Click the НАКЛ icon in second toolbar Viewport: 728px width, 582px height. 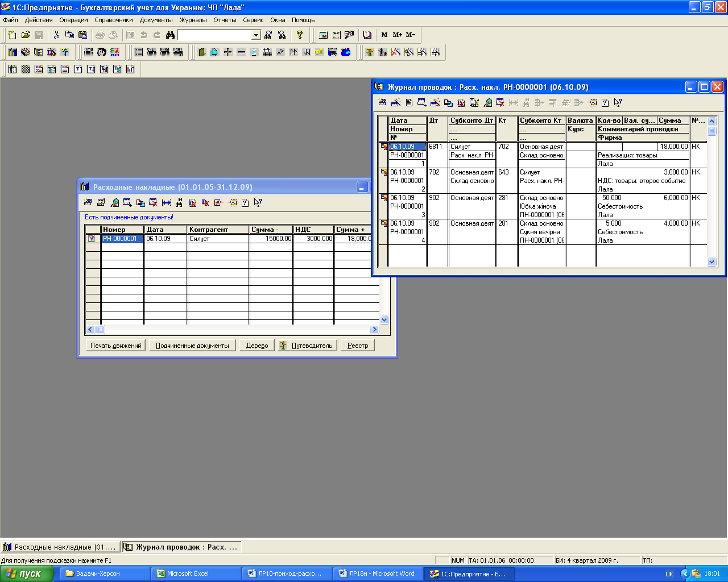tap(165, 52)
